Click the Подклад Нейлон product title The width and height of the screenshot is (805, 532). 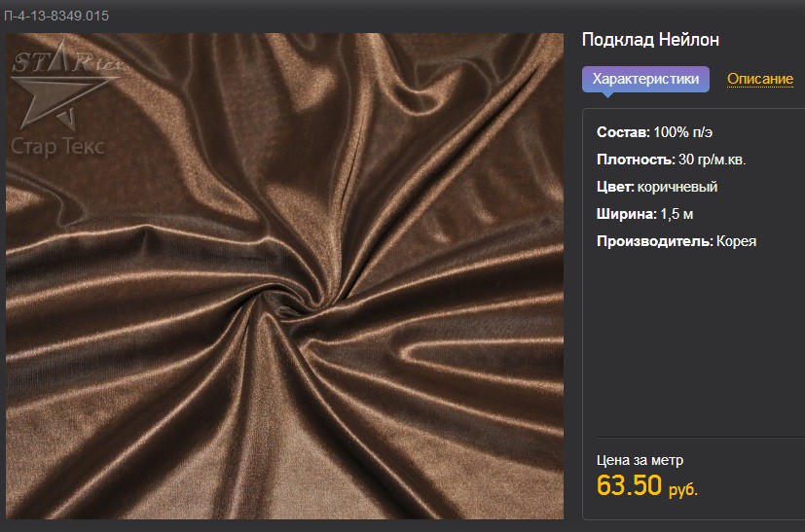pos(650,40)
